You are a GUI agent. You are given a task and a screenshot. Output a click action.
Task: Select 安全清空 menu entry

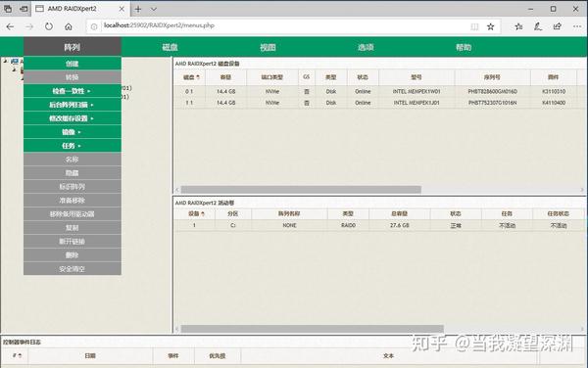click(72, 269)
